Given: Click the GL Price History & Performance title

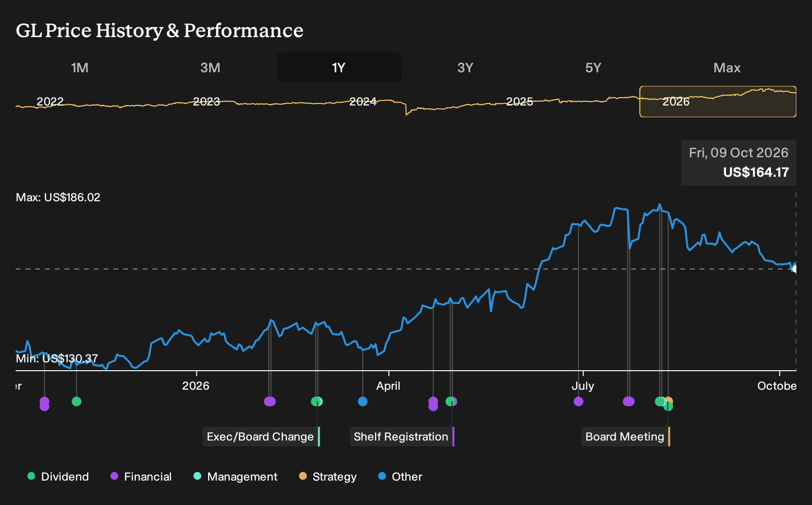Looking at the screenshot, I should tap(160, 30).
